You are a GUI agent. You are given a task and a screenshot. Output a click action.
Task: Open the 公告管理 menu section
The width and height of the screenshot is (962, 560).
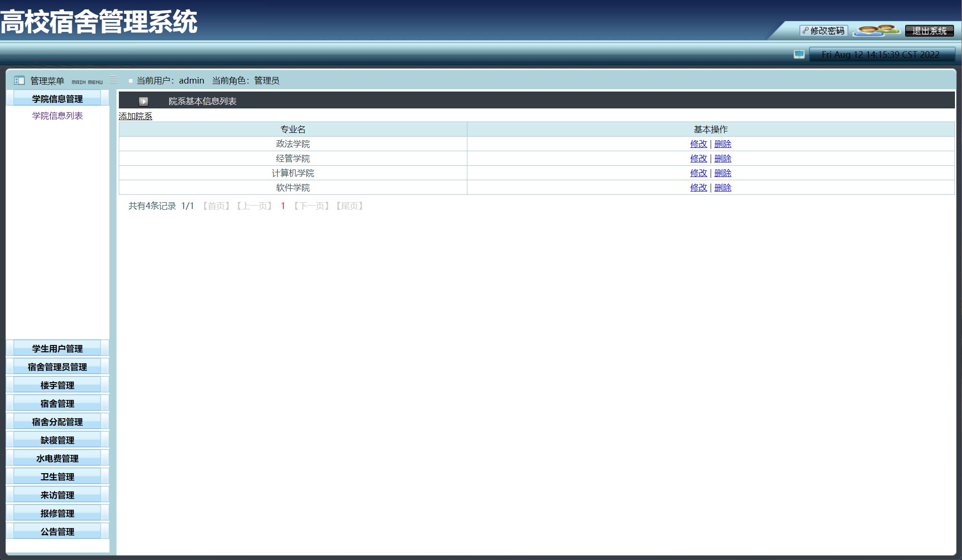click(57, 532)
